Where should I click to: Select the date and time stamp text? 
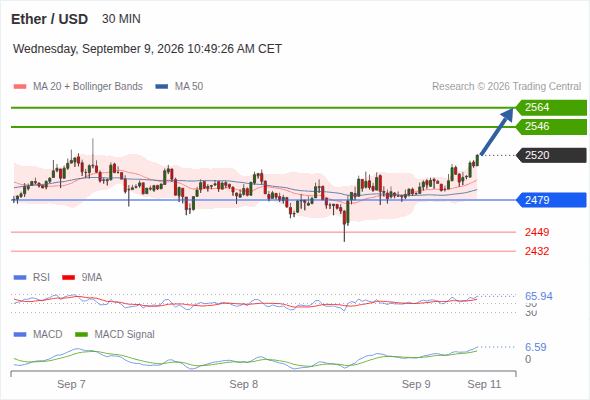click(x=147, y=49)
